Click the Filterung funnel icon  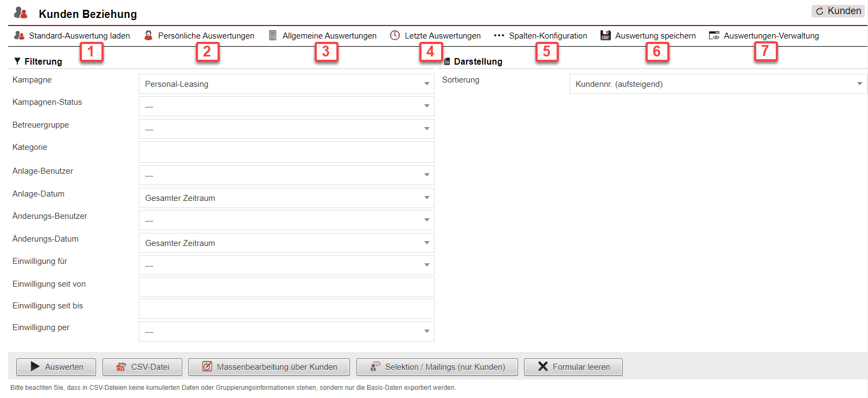[x=17, y=61]
